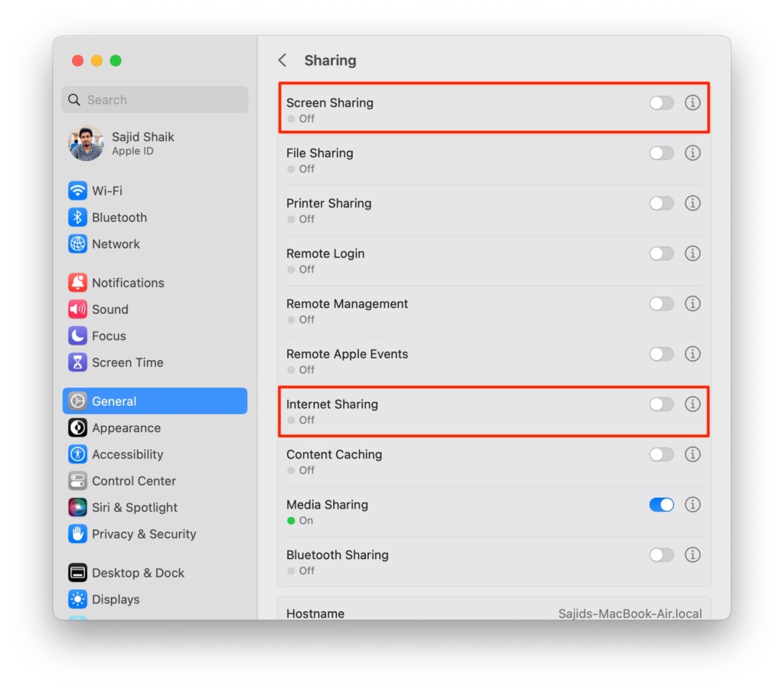Turn on Bluetooth Sharing switch
Screen dimensions: 784x690
pyautogui.click(x=661, y=554)
